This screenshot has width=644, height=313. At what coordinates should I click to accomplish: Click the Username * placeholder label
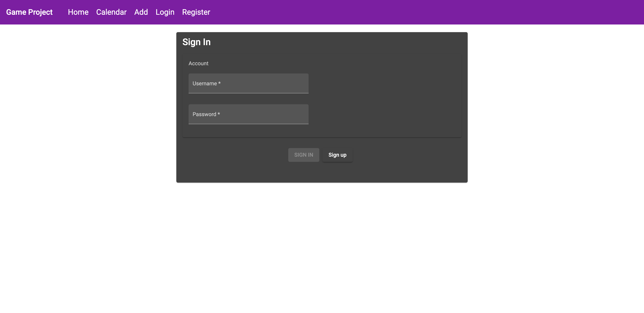coord(205,84)
